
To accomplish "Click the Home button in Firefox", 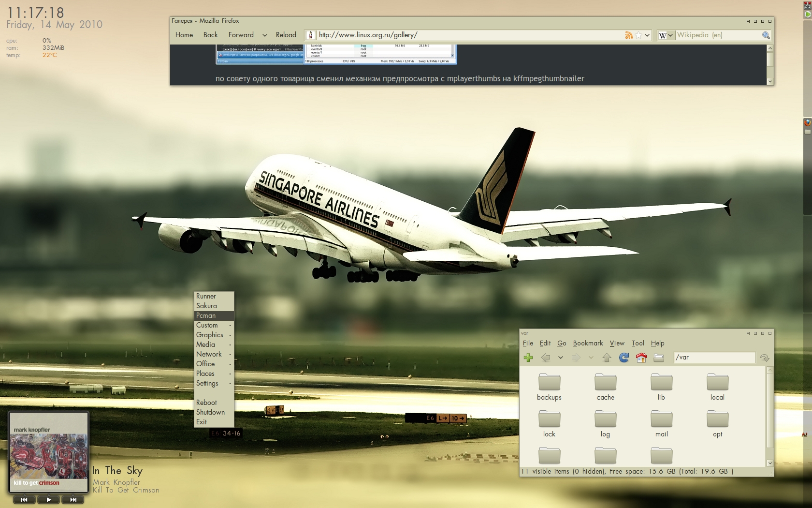I will pyautogui.click(x=184, y=35).
